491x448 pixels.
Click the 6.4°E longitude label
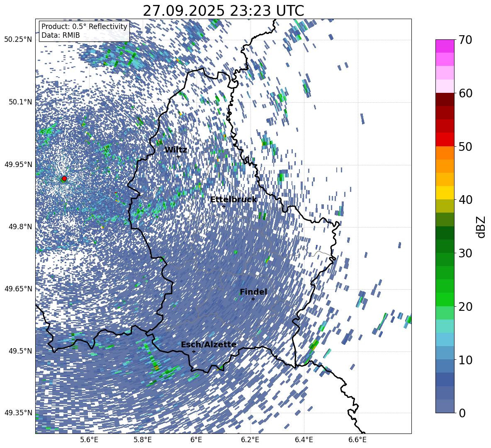click(x=304, y=440)
